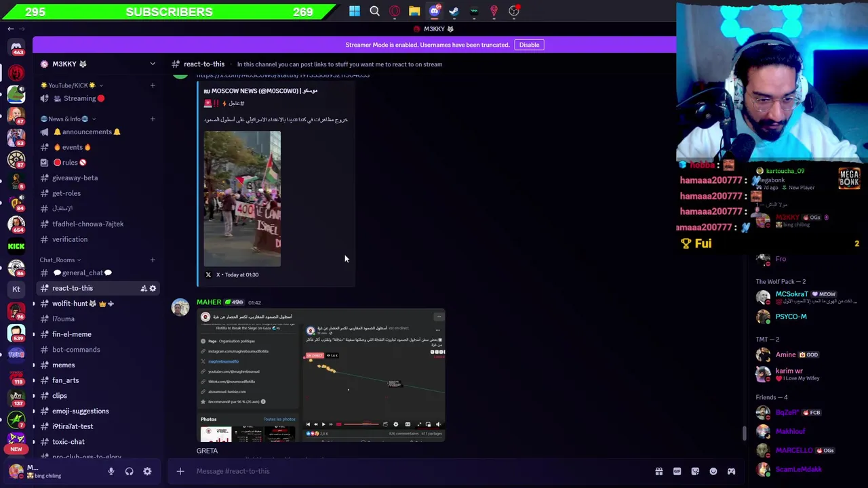868x488 pixels.
Task: Click the MOSCOW NEWS embed title
Action: click(x=261, y=91)
